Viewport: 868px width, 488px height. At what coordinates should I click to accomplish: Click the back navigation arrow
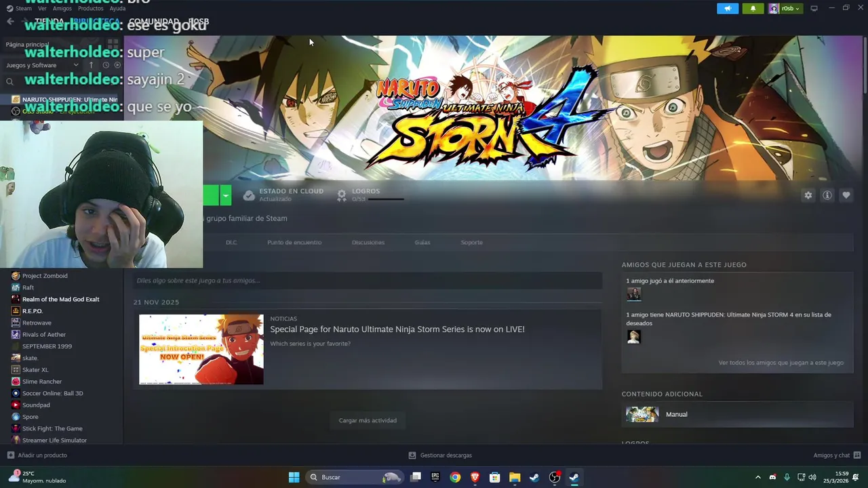10,22
